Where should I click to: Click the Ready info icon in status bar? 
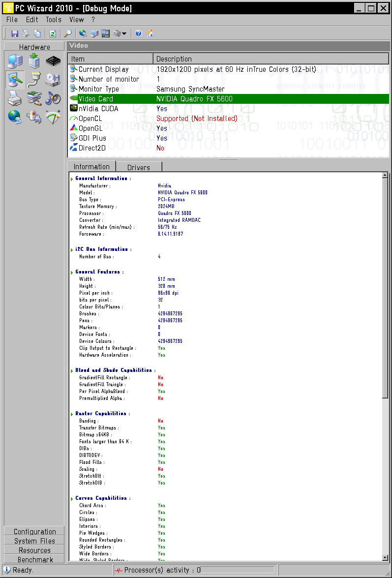[x=7, y=570]
